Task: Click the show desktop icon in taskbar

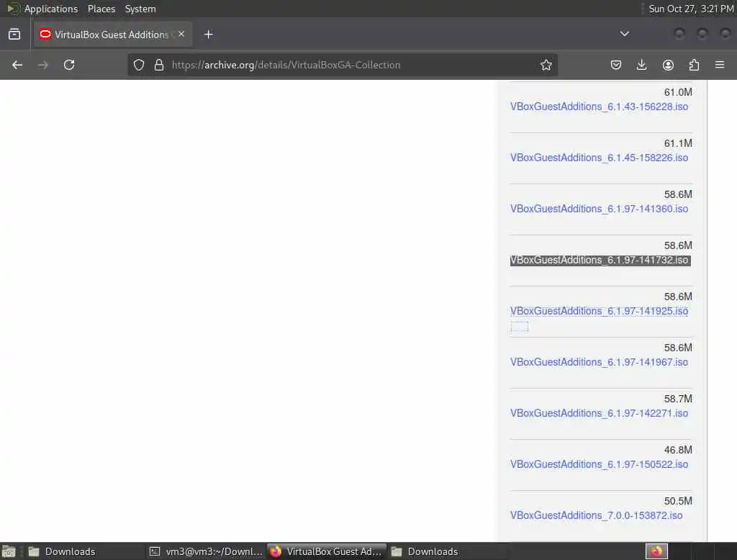Action: 9,551
